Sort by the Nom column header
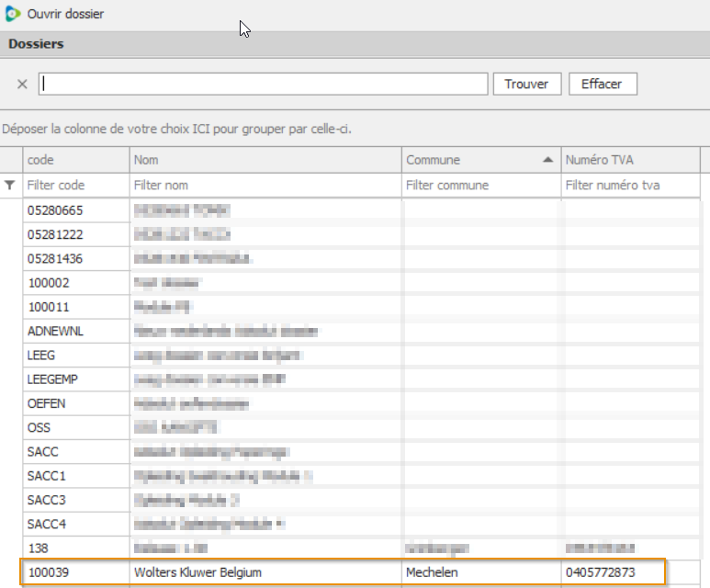The height and width of the screenshot is (588, 710). click(265, 160)
